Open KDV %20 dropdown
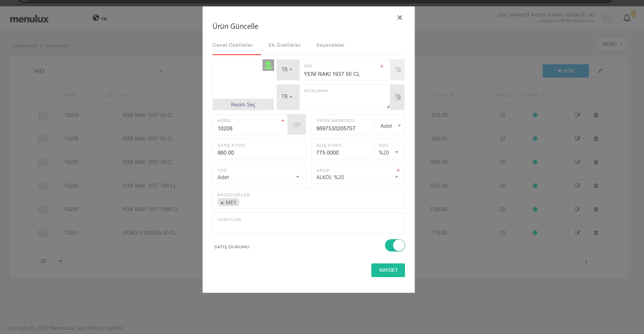 (389, 149)
